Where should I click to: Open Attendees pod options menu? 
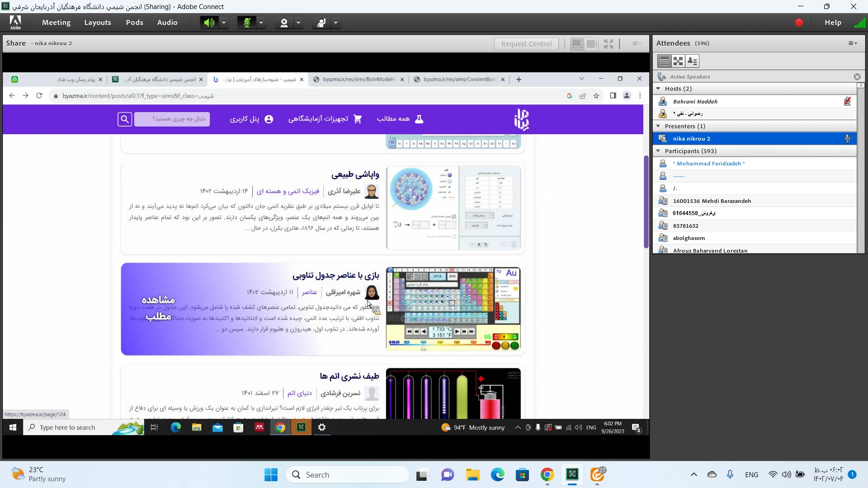coord(853,43)
